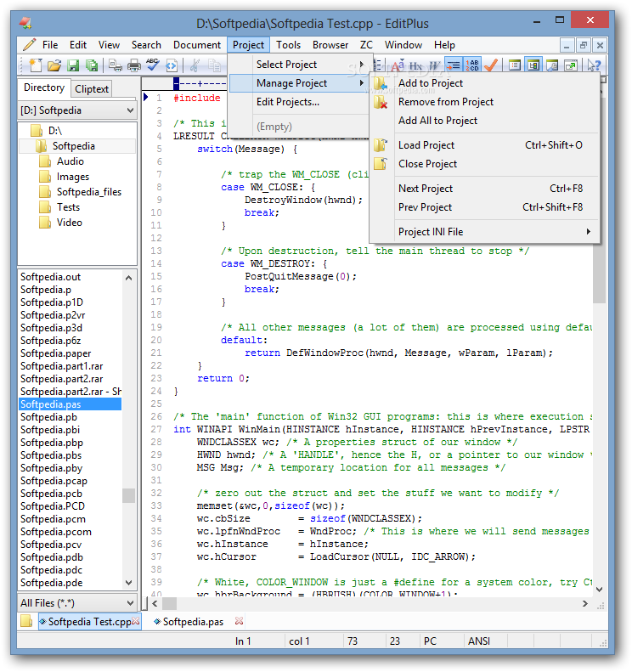Select the Video folder in directory tree
Image resolution: width=632 pixels, height=672 pixels.
pos(70,223)
